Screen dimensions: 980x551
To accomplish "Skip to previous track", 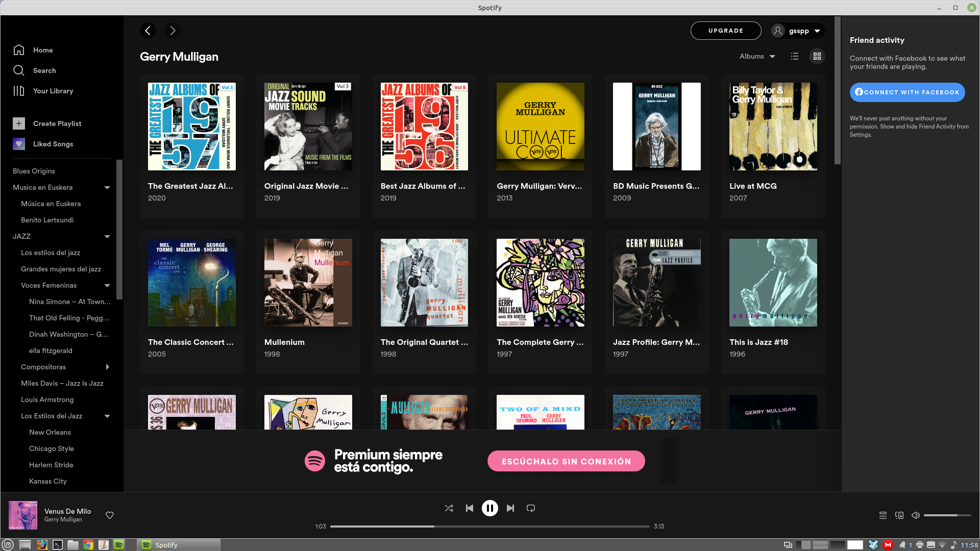I will click(470, 508).
